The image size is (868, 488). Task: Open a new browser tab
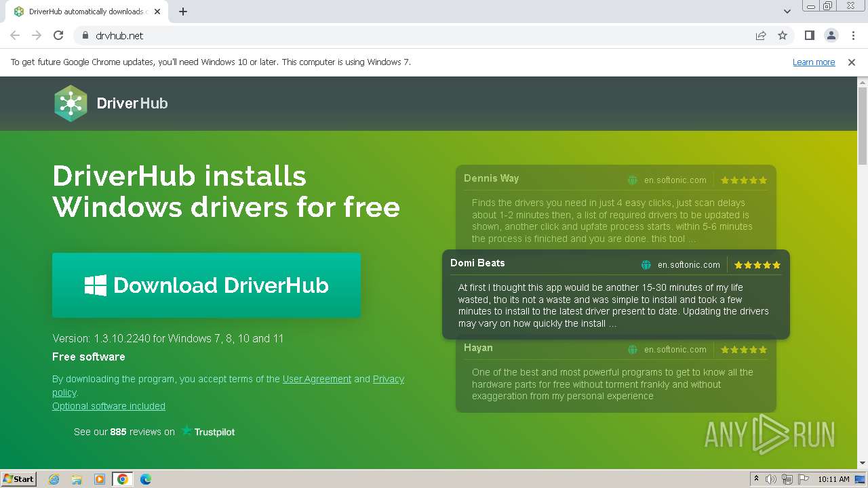pos(183,12)
